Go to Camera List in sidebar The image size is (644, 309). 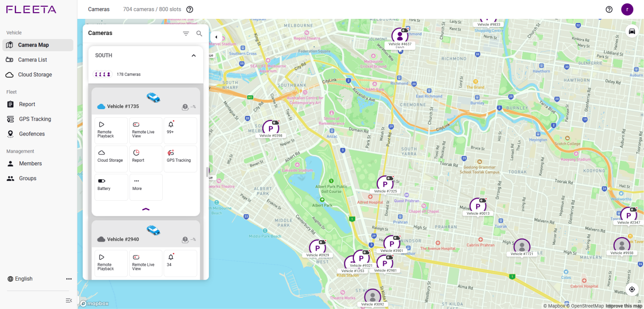coord(32,60)
